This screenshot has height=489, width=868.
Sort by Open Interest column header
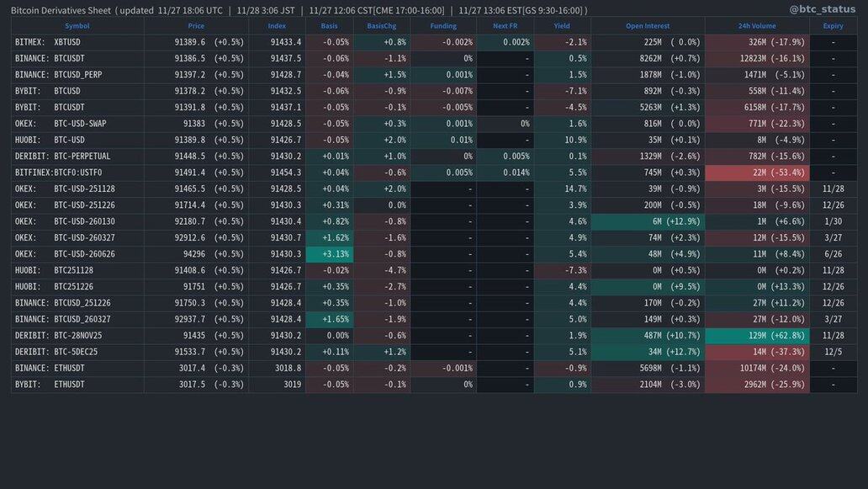point(648,26)
